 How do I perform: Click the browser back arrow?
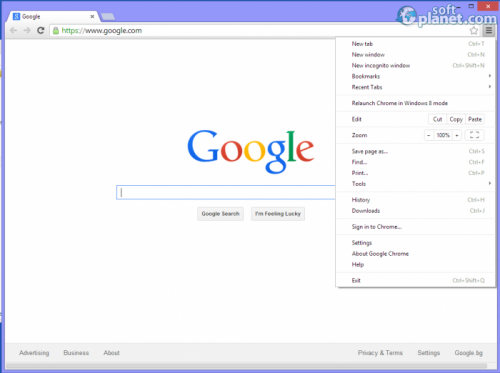14,30
